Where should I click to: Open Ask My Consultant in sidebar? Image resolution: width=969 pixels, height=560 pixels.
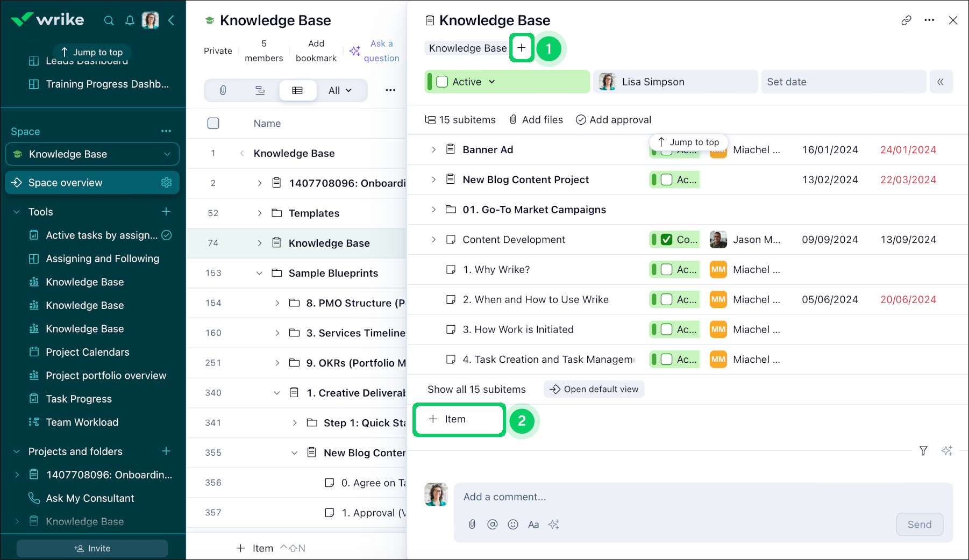[x=90, y=498]
